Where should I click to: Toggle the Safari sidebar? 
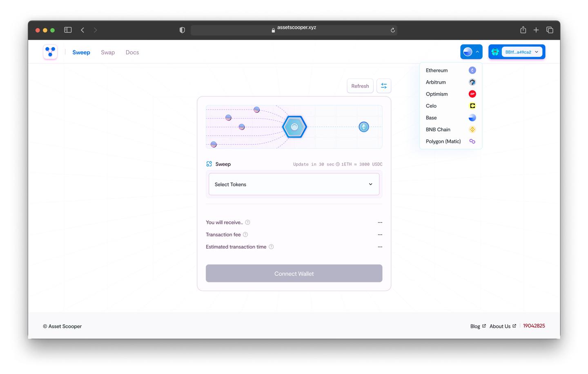(x=68, y=30)
